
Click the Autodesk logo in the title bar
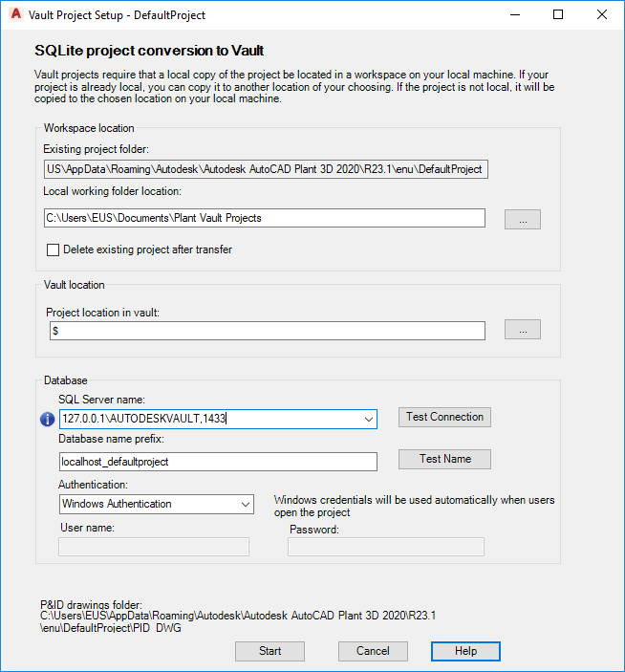point(12,14)
